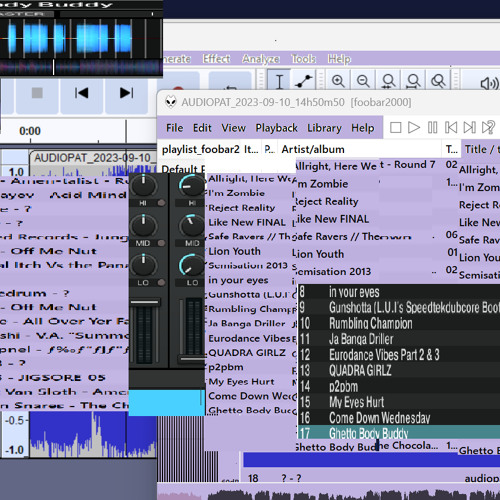500x500 pixels.
Task: Click foobar2000's Play triangle button
Action: (x=414, y=128)
